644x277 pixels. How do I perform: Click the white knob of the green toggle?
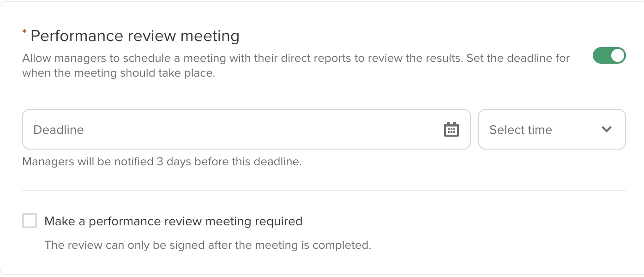[617, 56]
